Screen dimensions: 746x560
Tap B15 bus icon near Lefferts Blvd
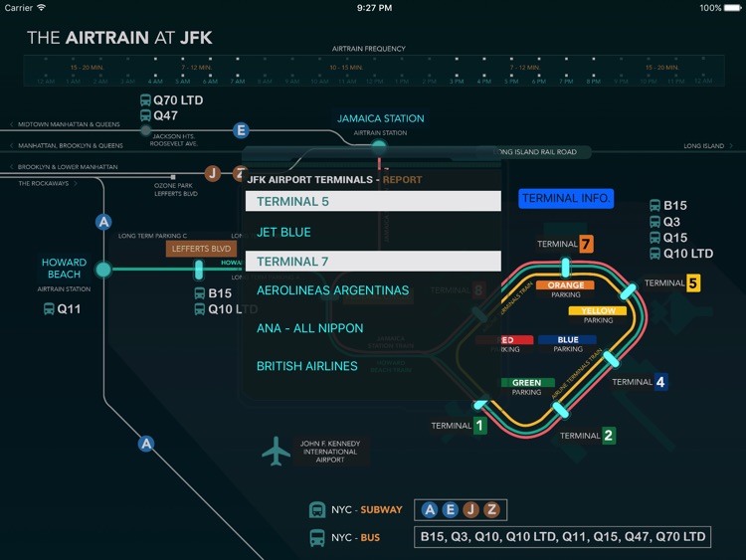point(200,293)
